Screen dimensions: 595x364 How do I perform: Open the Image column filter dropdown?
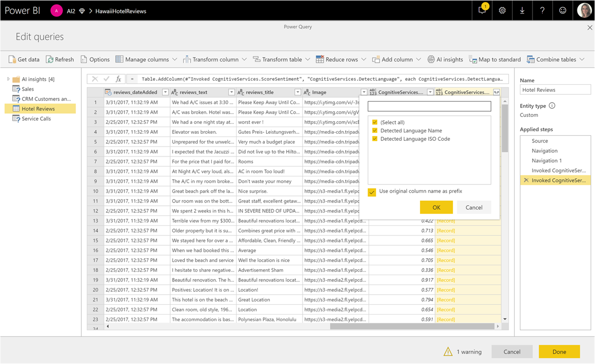[x=364, y=92]
